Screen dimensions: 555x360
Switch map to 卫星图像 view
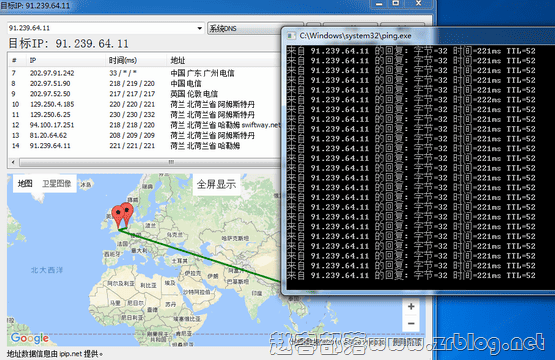coord(57,183)
